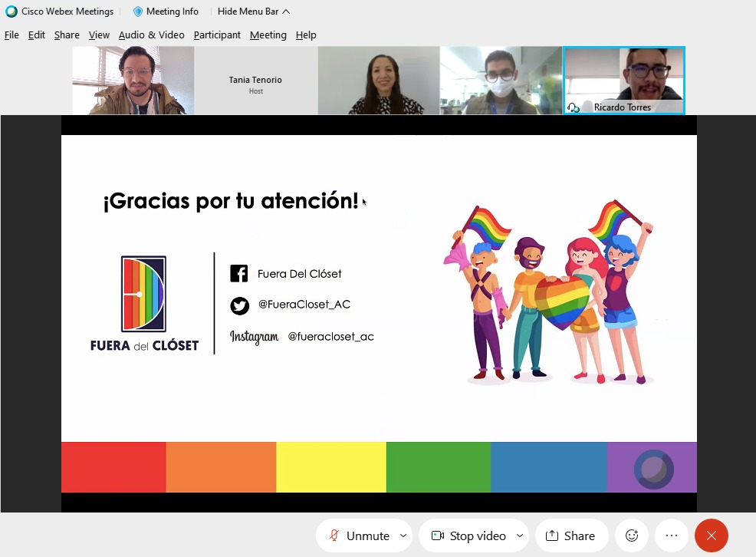Screen dimensions: 756x557
Task: Click the Instagram wordmark on the slide
Action: pos(254,337)
